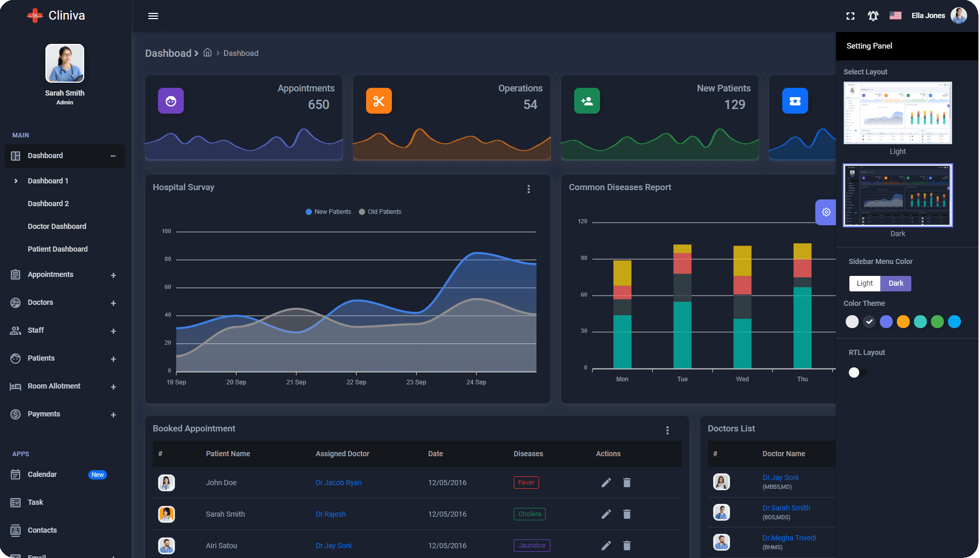This screenshot has width=980, height=558.
Task: Select orange color theme swatch
Action: 903,322
